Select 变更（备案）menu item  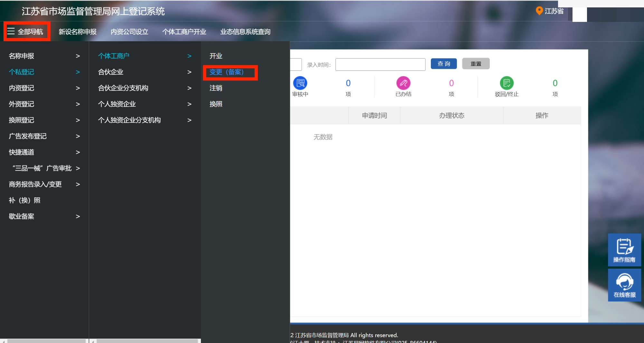[x=227, y=72]
